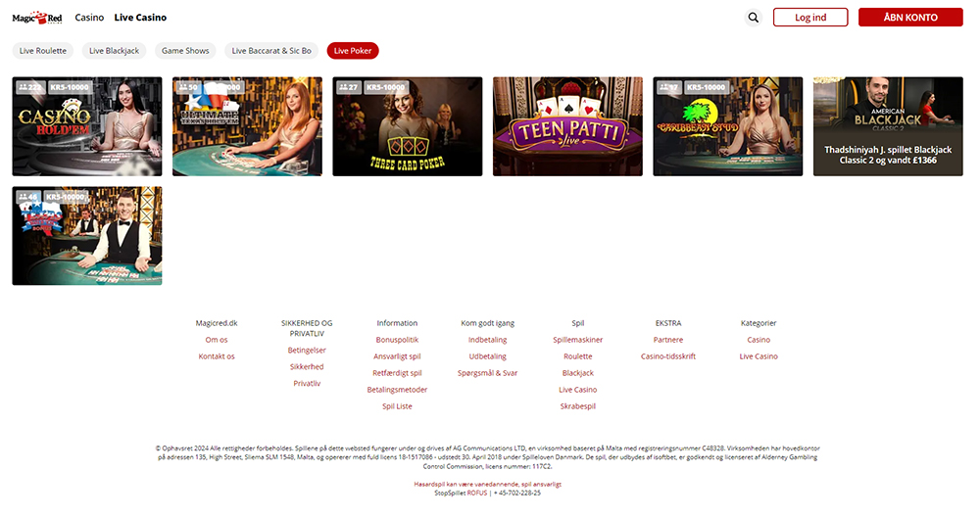Open the Casino-tidsskrift link
Viewport: 980px width, 518px height.
coord(668,356)
